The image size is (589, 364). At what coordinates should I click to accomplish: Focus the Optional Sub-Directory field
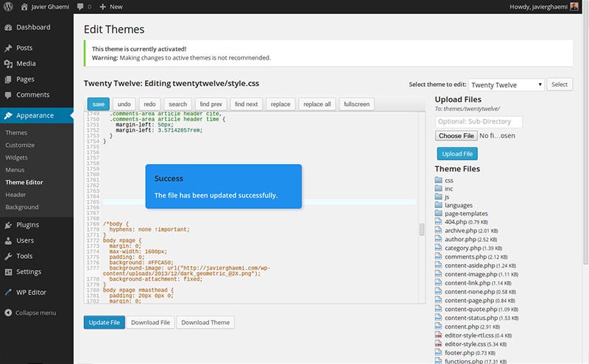pyautogui.click(x=479, y=121)
